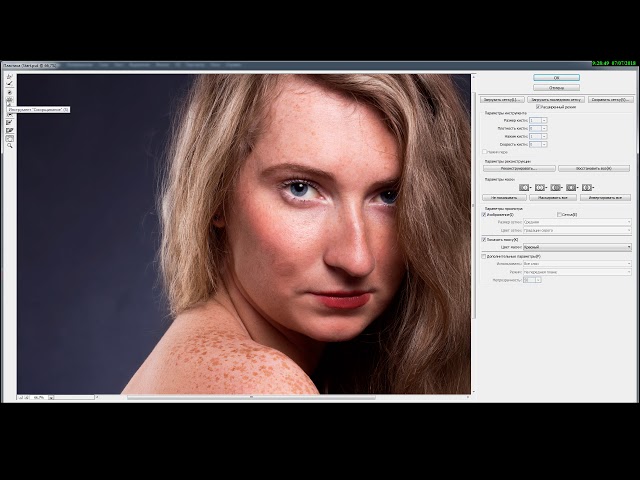The width and height of the screenshot is (640, 480).
Task: Enable the Сетка checkbox
Action: point(560,214)
